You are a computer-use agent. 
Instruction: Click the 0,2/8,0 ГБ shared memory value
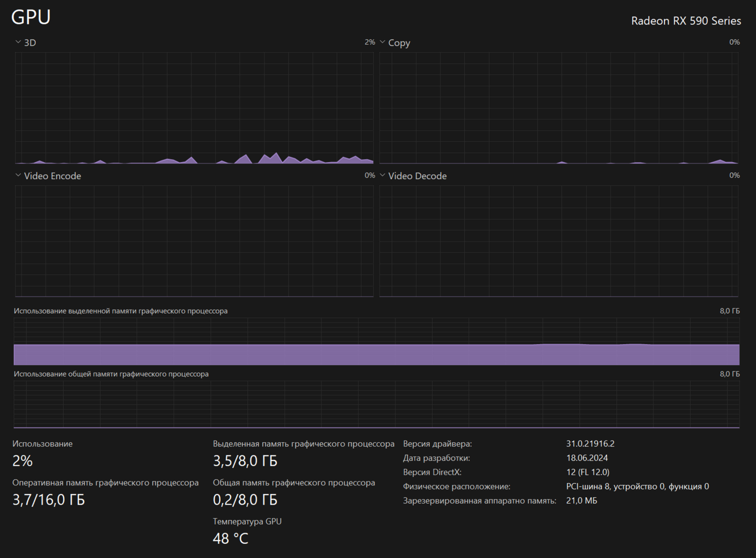pyautogui.click(x=245, y=500)
